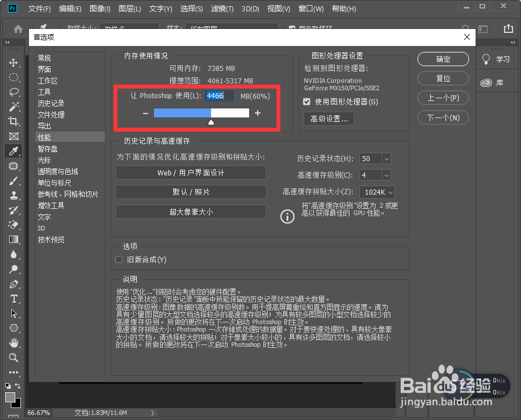Swap foreground and background colors
Screen dimensions: 521x420
pos(18,386)
